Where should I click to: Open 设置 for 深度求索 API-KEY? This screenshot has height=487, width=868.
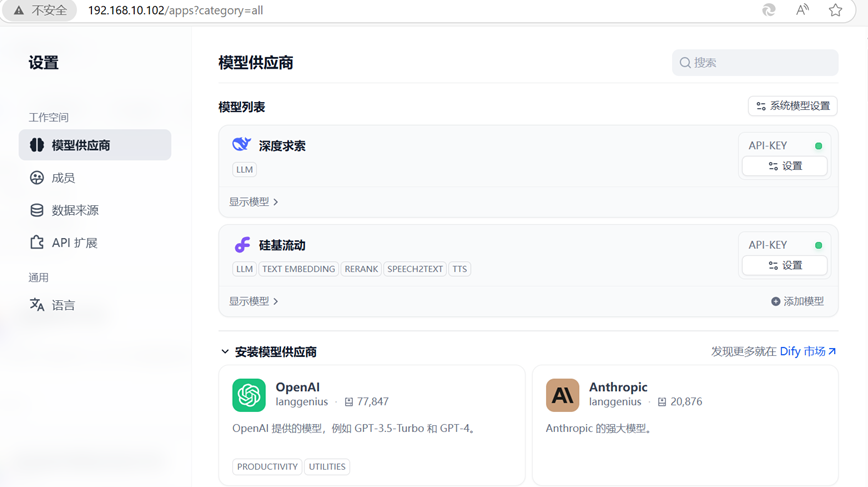(784, 166)
